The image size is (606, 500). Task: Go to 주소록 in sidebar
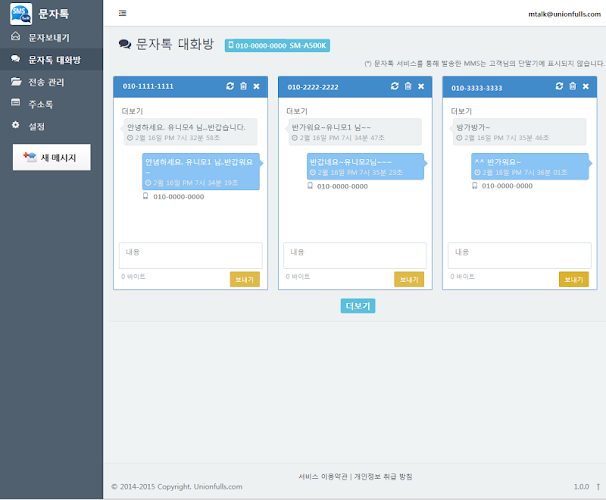point(51,104)
